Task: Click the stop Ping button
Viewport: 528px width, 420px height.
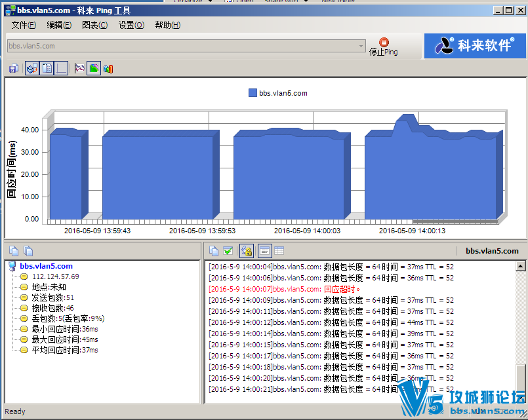Action: tap(384, 47)
